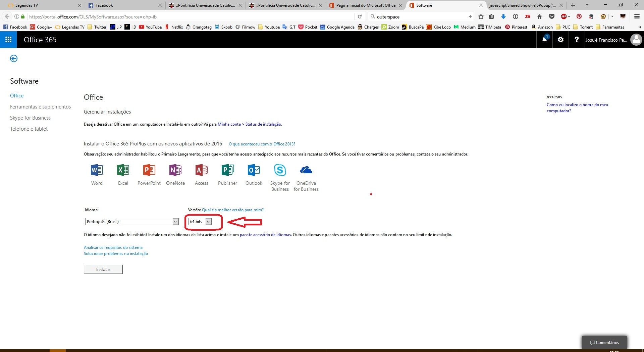Click the Publisher application icon
This screenshot has height=352, width=644.
228,170
